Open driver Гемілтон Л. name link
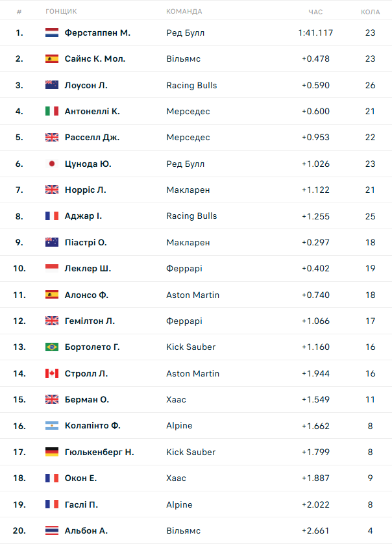Screen dimensions: 392x544 click(90, 321)
